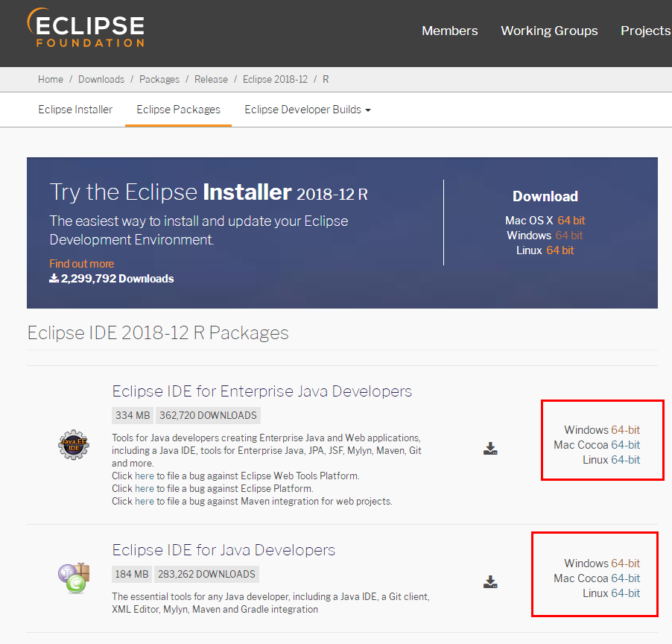The image size is (672, 644).
Task: Click Find out more about the Installer
Action: click(x=81, y=263)
